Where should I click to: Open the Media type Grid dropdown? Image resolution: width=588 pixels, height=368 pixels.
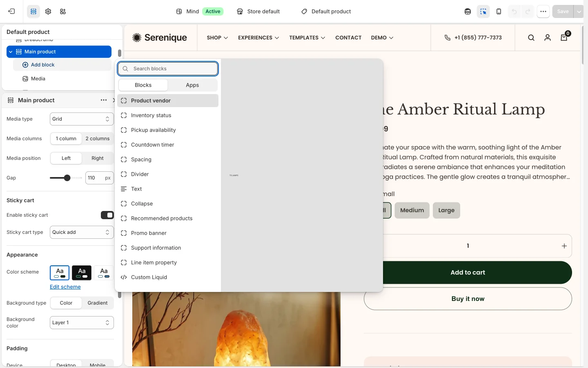(82, 119)
